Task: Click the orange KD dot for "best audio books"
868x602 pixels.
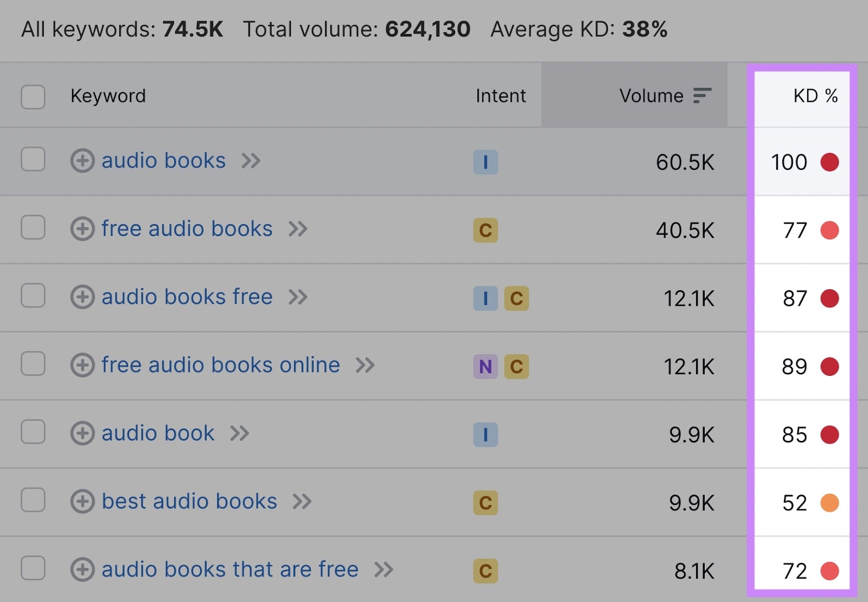Action: tap(829, 502)
